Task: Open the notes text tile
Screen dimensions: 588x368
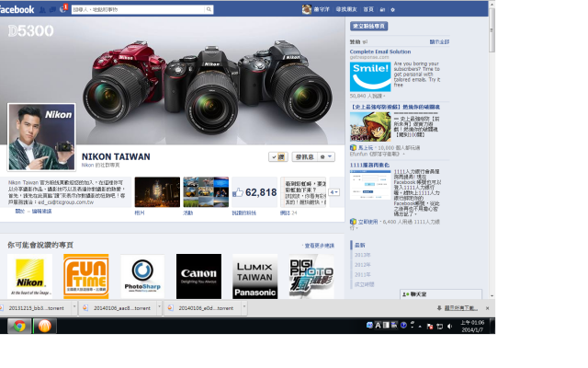Action: coord(303,192)
